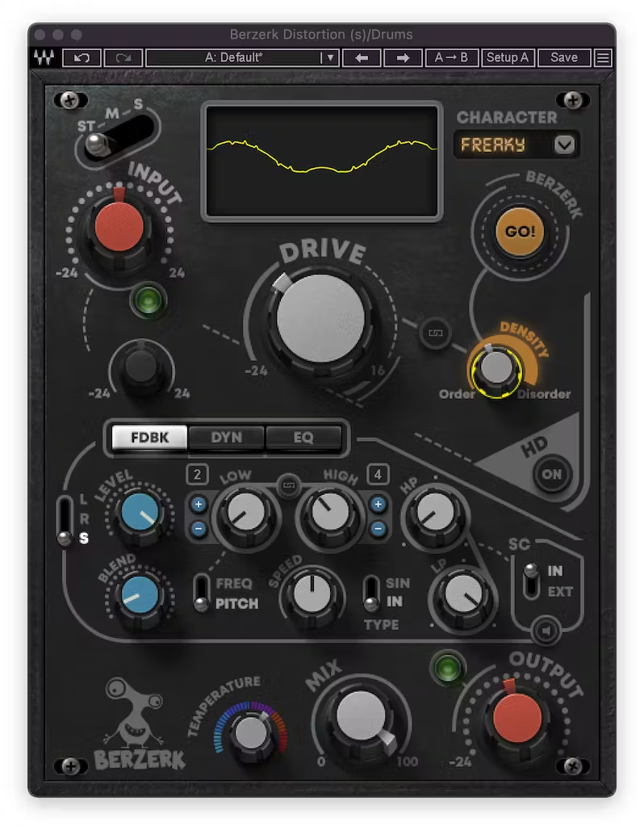Screen dimensions: 644x830
Task: Click the HP filter knob
Action: click(435, 512)
